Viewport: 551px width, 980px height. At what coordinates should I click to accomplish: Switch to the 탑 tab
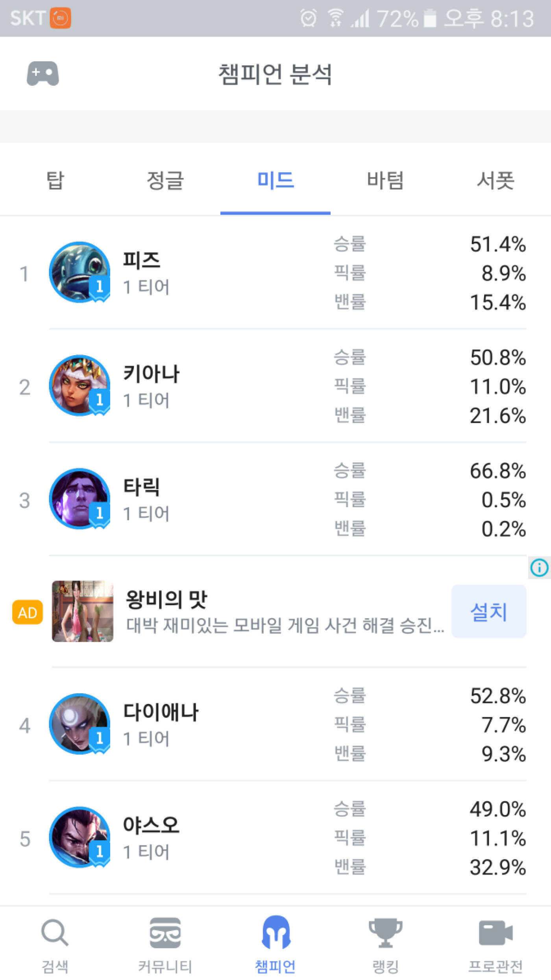click(55, 181)
